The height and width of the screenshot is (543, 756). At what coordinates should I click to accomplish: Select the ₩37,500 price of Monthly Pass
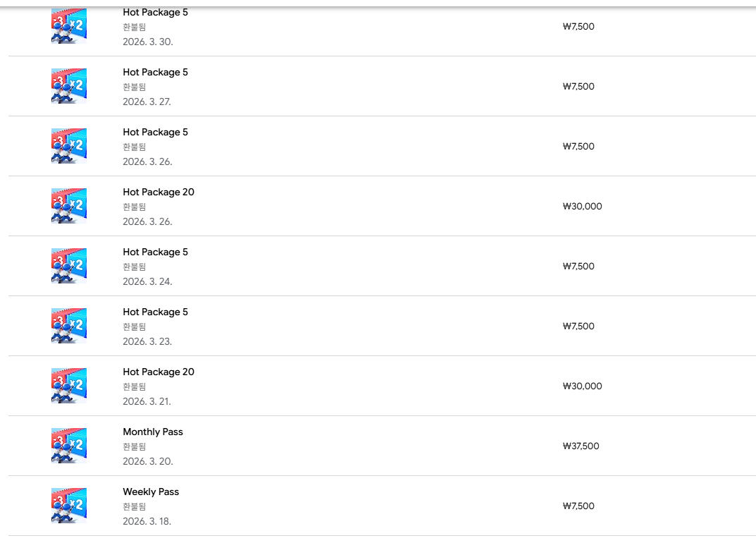[581, 446]
